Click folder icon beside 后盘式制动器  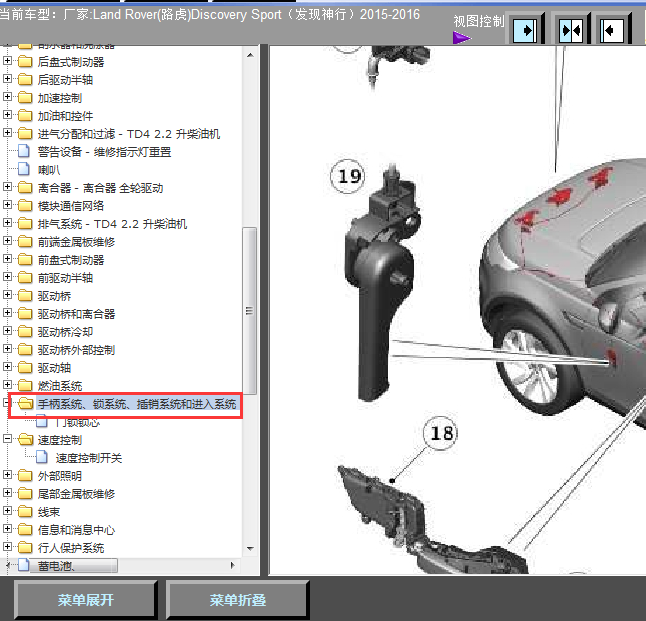[25, 61]
